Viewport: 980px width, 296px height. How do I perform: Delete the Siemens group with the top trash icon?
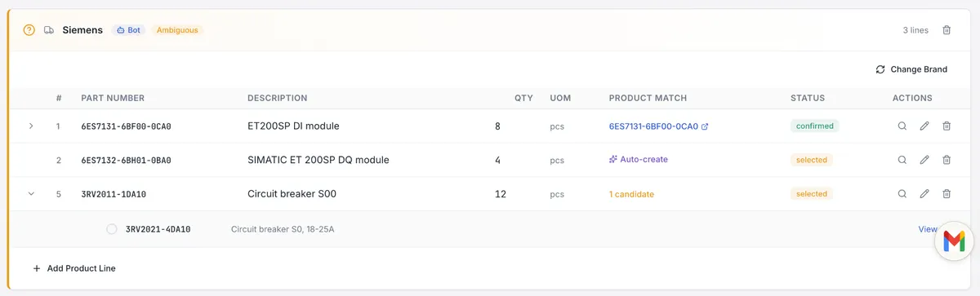[947, 30]
